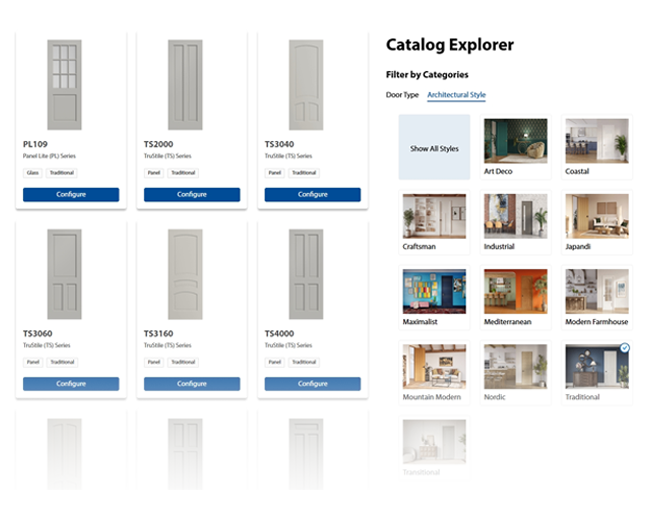Image resolution: width=650 pixels, height=519 pixels.
Task: Click the Traditional tag on TS2000
Action: point(183,173)
